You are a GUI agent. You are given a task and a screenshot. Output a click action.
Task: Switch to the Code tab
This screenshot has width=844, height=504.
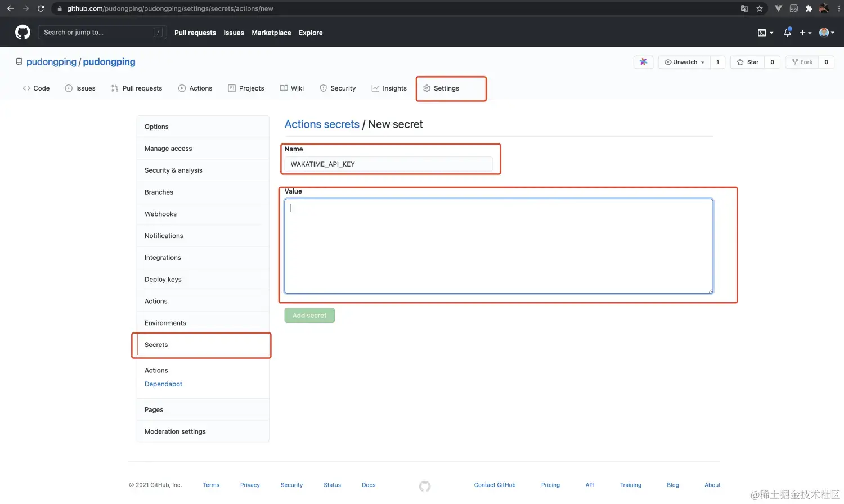(x=36, y=88)
